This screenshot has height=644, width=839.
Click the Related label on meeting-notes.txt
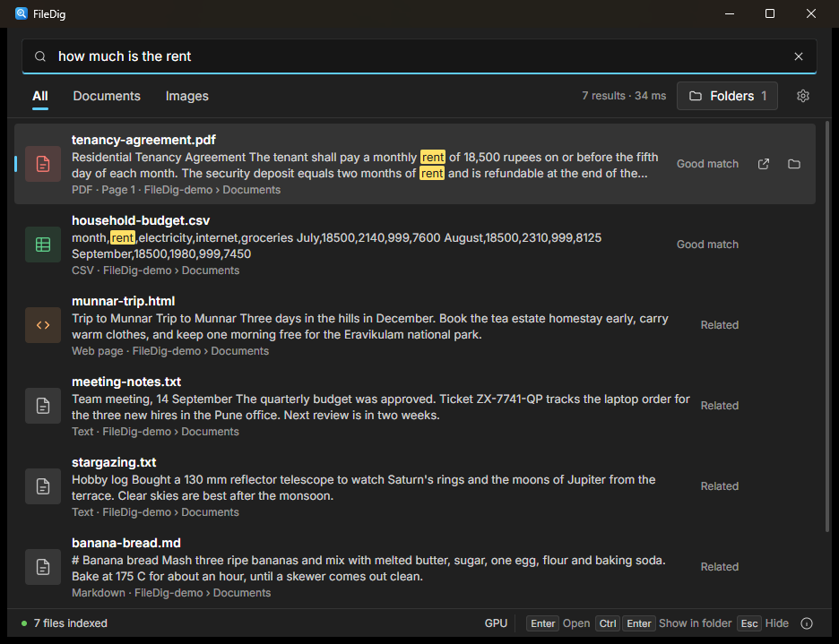tap(720, 406)
